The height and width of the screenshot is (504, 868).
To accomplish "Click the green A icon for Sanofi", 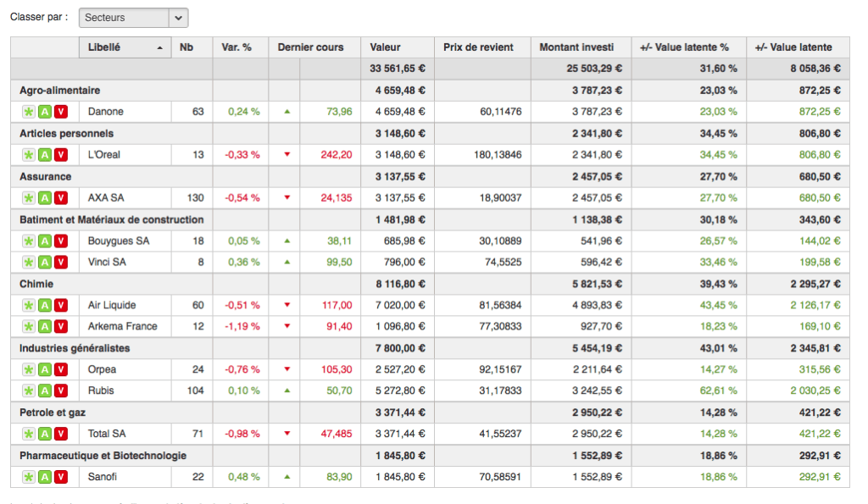I will [45, 477].
